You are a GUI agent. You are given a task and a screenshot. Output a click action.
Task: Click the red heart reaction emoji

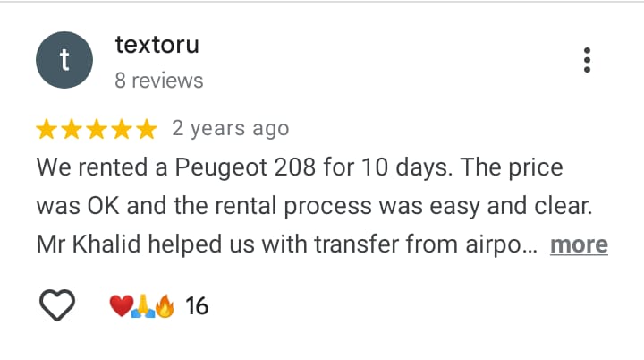point(121,306)
